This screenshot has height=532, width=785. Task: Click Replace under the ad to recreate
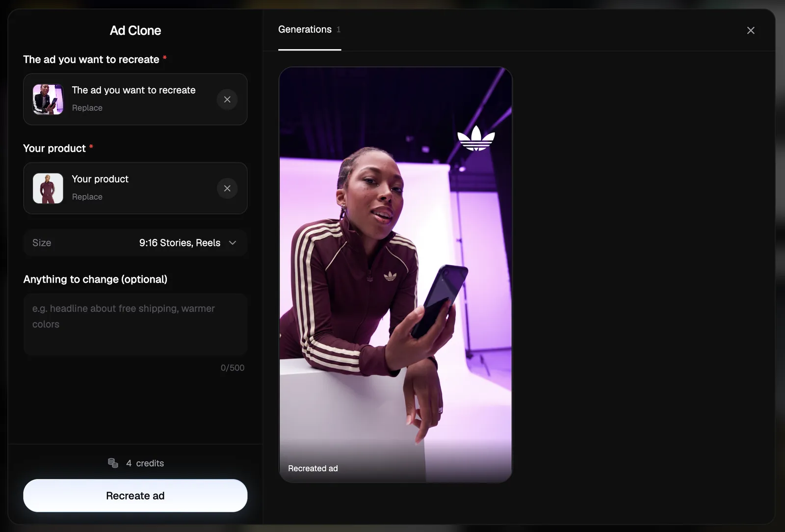coord(87,108)
